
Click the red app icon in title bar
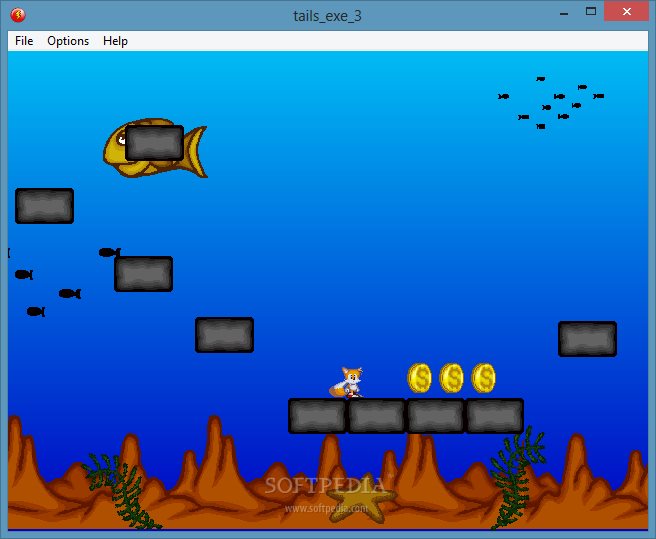pyautogui.click(x=18, y=15)
